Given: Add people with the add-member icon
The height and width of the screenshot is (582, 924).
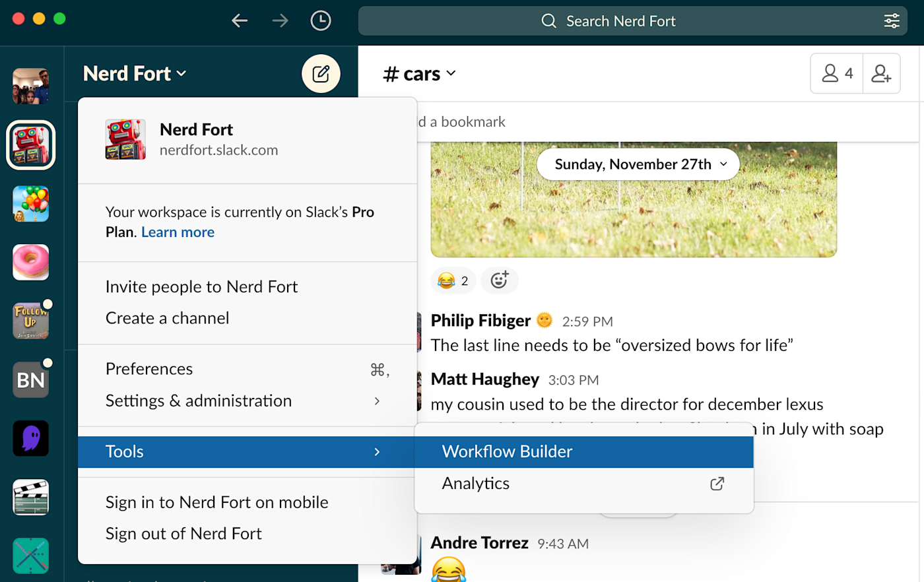Looking at the screenshot, I should click(881, 73).
